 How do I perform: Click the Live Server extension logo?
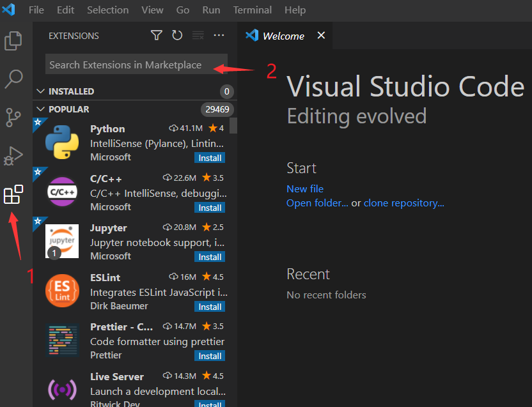point(62,390)
